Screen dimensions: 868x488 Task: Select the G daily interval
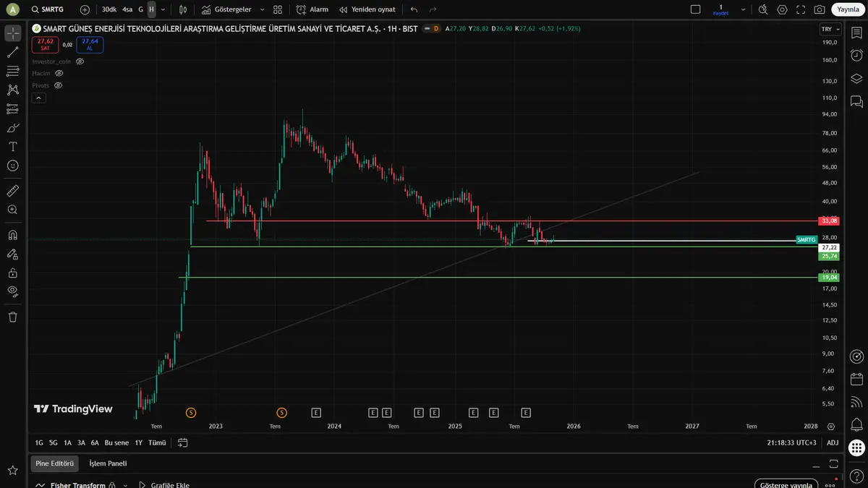(140, 9)
